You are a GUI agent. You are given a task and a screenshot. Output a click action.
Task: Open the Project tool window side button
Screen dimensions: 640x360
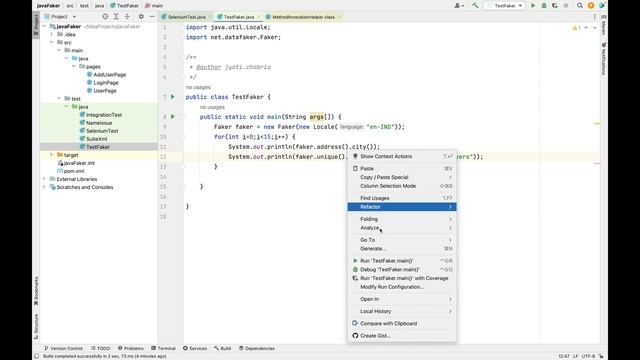36,25
